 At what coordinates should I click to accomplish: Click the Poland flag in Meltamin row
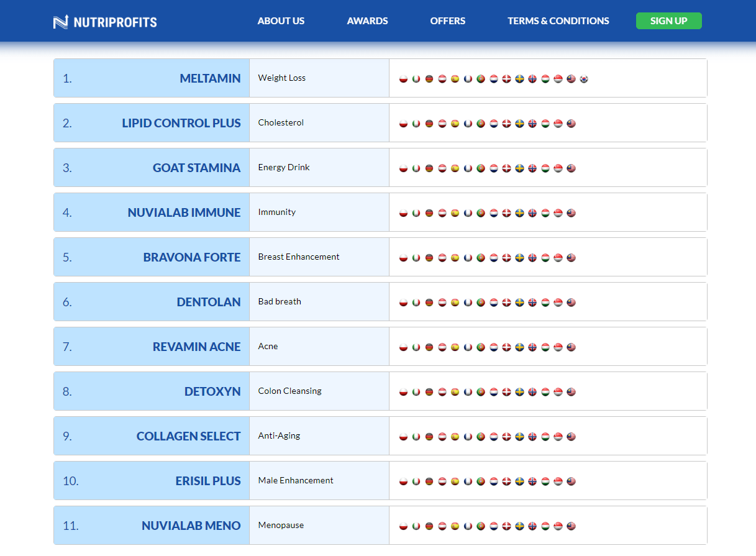coord(403,79)
